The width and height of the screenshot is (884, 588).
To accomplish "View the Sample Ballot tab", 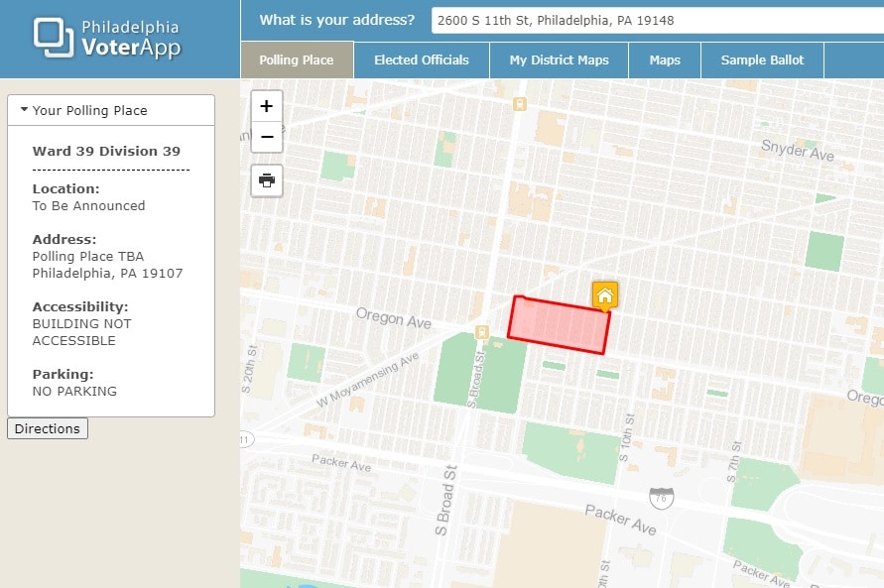I will pyautogui.click(x=762, y=60).
